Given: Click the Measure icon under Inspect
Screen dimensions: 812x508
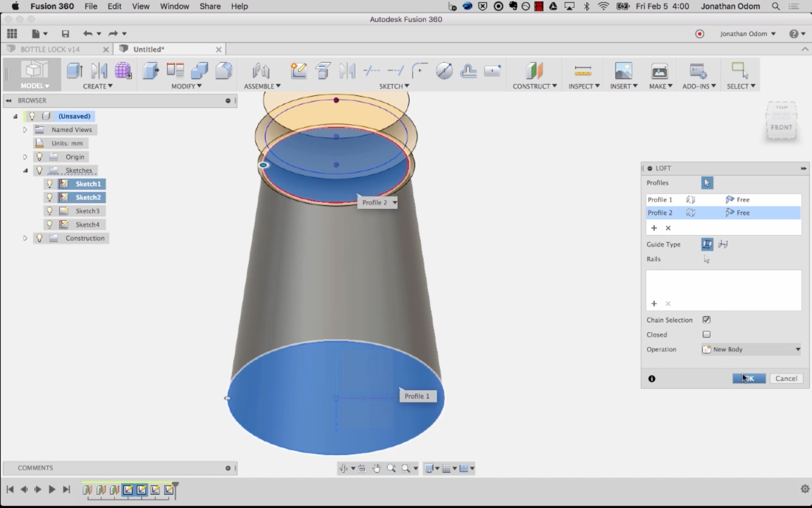Looking at the screenshot, I should pyautogui.click(x=583, y=71).
